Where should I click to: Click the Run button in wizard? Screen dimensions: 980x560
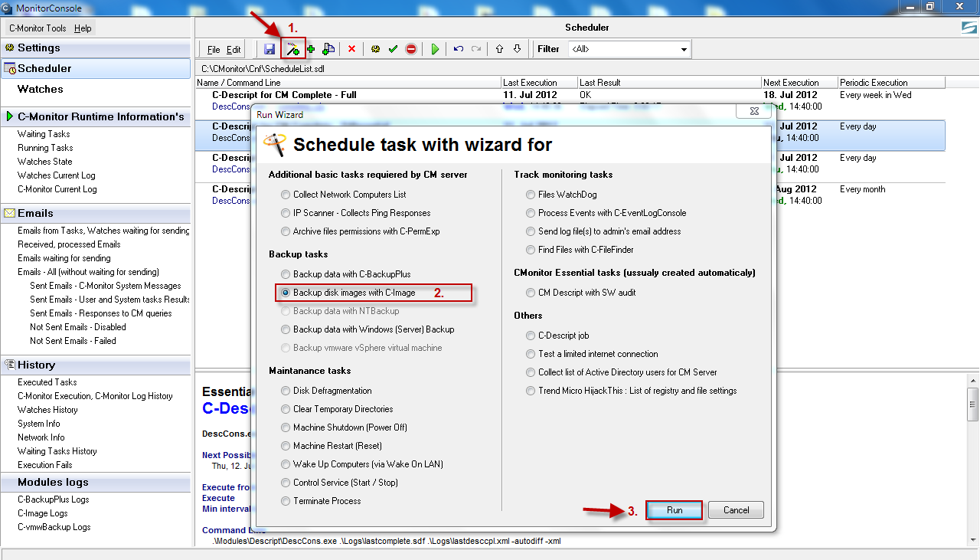(x=675, y=510)
